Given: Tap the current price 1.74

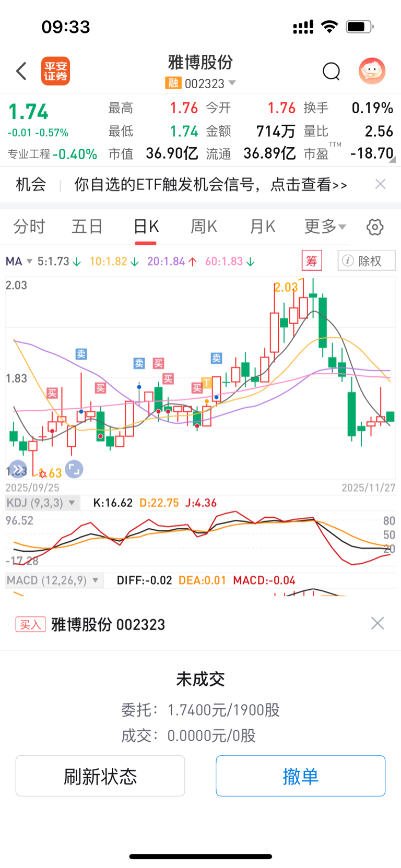Looking at the screenshot, I should (x=29, y=112).
